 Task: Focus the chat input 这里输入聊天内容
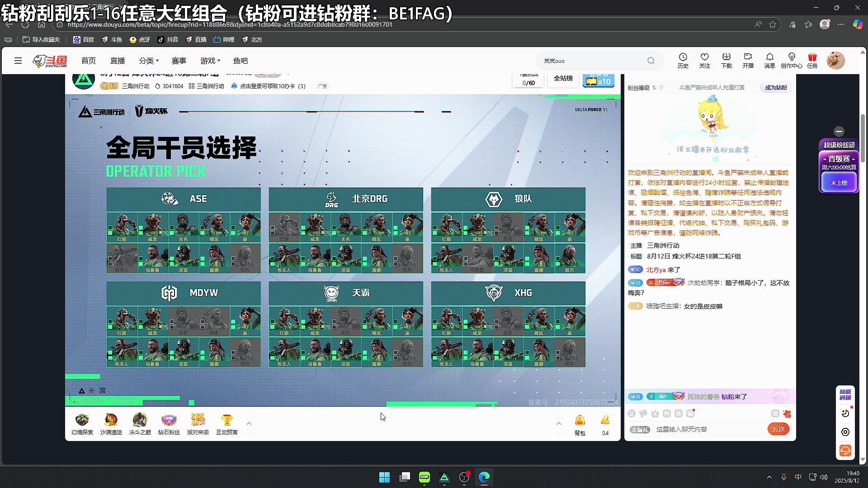pos(709,429)
